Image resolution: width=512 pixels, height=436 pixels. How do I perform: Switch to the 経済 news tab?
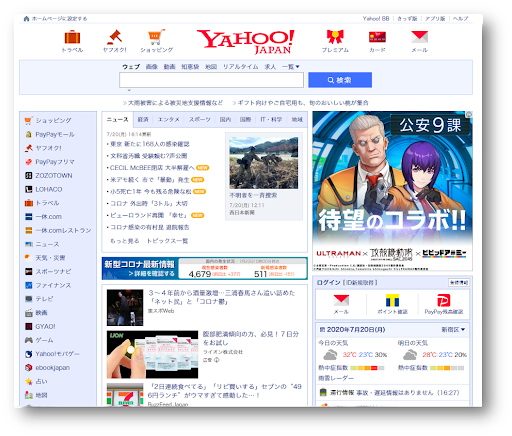[143, 120]
